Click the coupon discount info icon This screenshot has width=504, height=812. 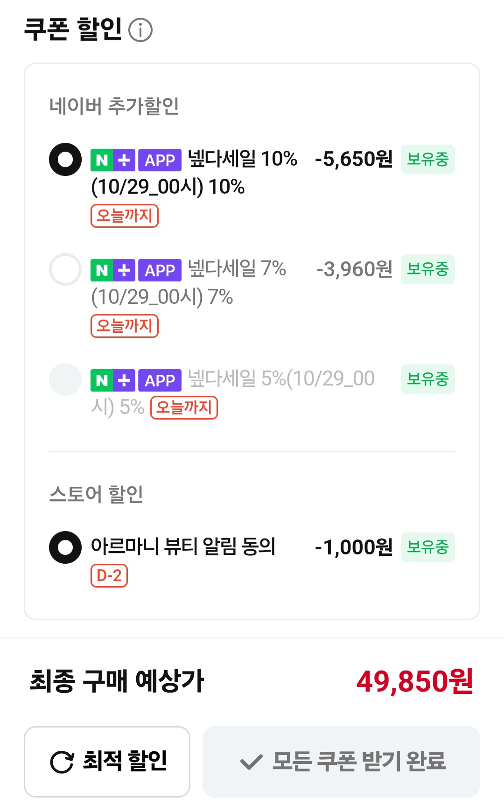coord(140,30)
